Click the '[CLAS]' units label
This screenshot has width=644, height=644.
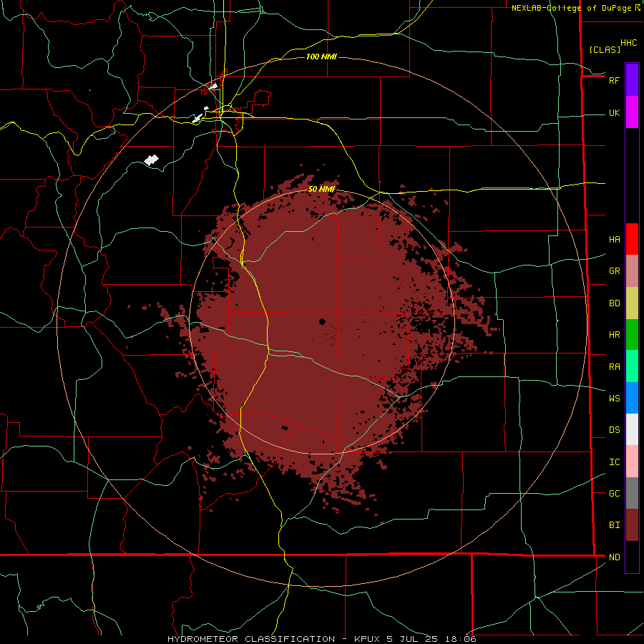605,49
